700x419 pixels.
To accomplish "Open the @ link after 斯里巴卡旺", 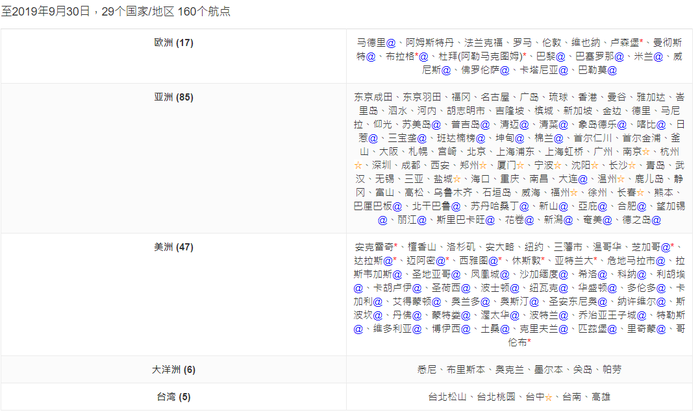I will [490, 220].
